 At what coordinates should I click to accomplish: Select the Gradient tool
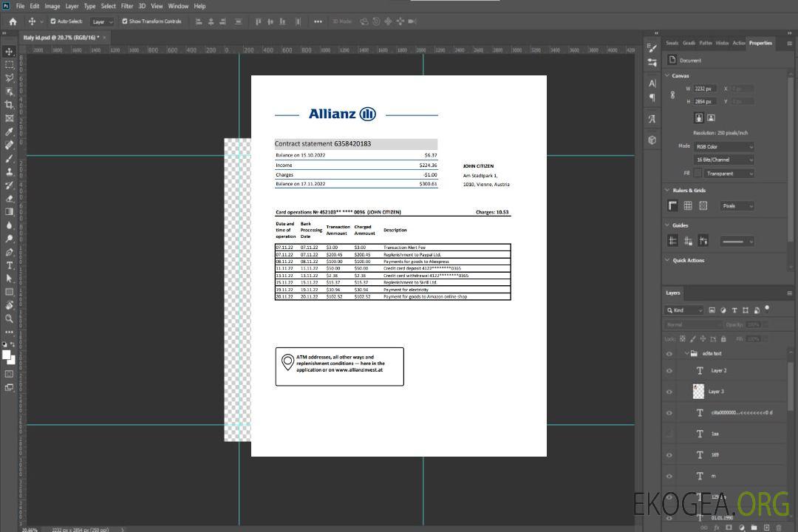[9, 212]
